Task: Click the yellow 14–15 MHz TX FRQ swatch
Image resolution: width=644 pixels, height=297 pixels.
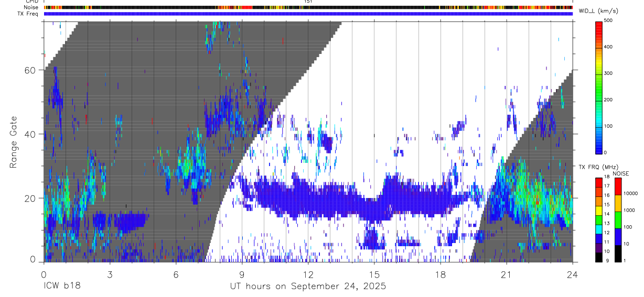Action: tap(599, 211)
